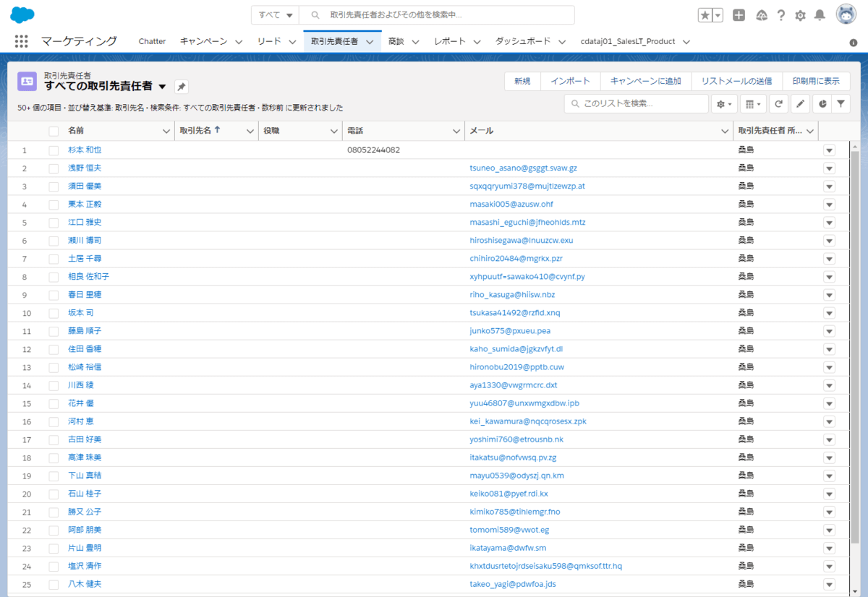The image size is (868, 597).
Task: Open the 商談 tab
Action: [x=396, y=41]
